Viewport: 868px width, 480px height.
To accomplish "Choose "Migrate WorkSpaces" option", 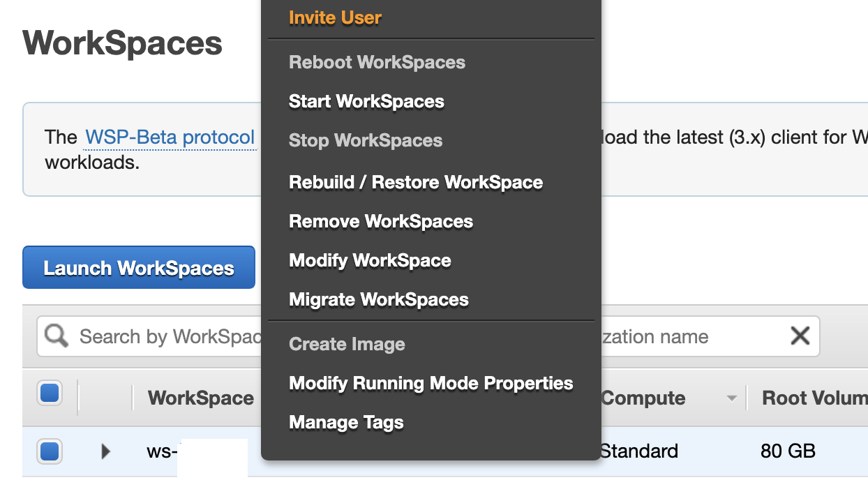I will (x=378, y=299).
